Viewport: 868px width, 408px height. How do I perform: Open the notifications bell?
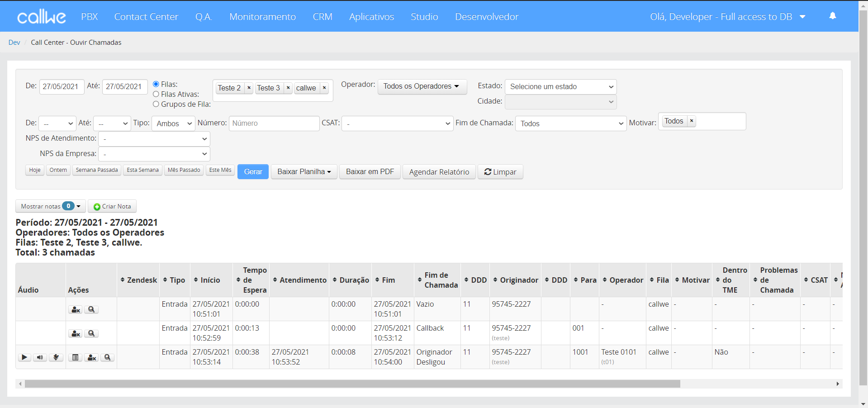coord(833,16)
